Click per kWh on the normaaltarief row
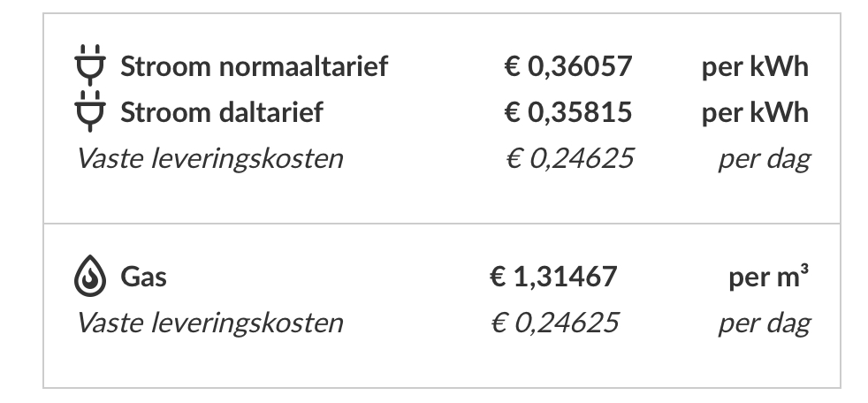The height and width of the screenshot is (403, 868). (x=755, y=66)
